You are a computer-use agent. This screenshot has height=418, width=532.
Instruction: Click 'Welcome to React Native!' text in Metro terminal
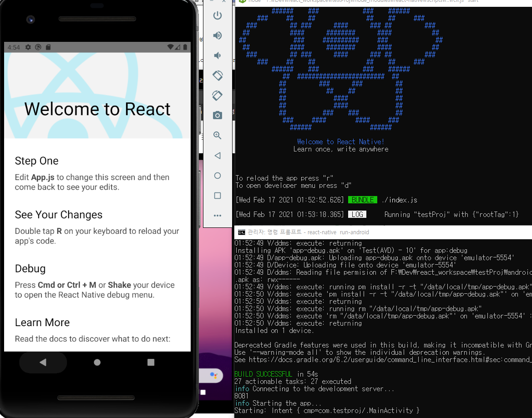(341, 142)
